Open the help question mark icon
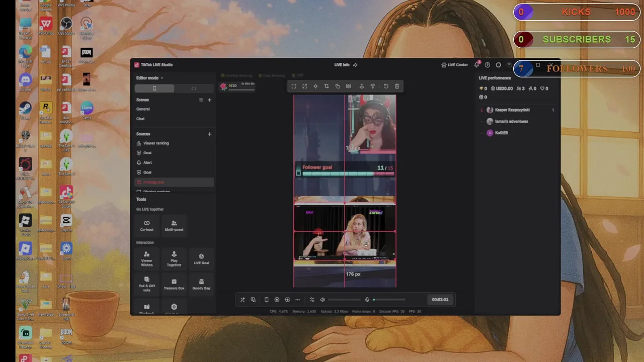 [487, 65]
